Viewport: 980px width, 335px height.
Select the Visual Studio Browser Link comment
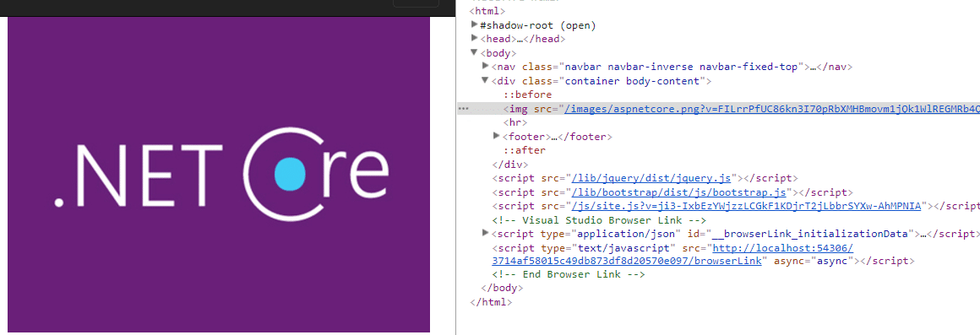pyautogui.click(x=599, y=220)
